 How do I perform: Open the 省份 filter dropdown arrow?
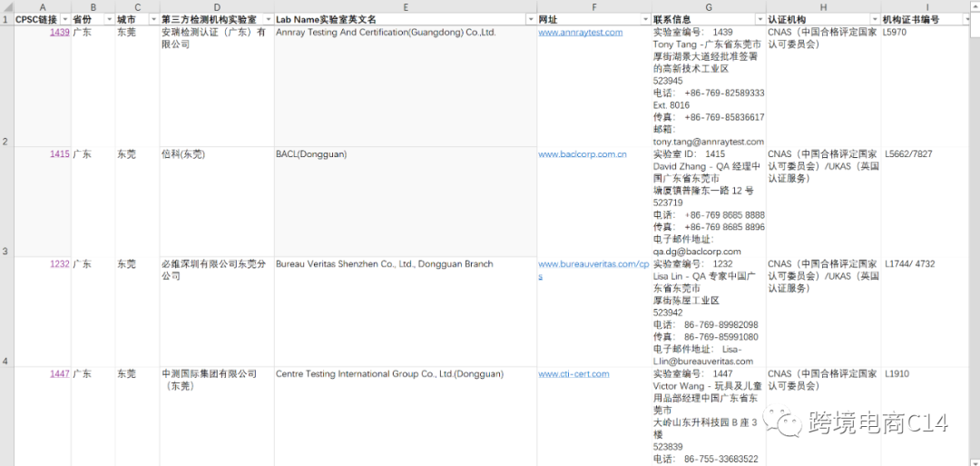(x=109, y=19)
